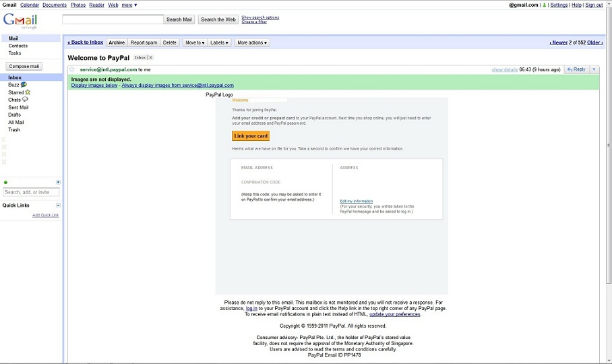Click Display images below link
The image size is (612, 364).
[x=94, y=85]
